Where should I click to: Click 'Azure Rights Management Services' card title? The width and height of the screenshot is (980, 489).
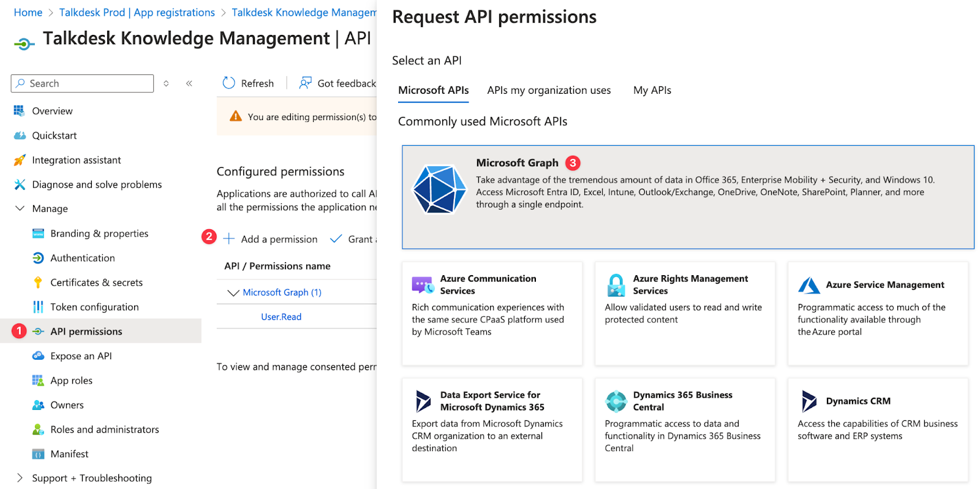click(x=690, y=284)
